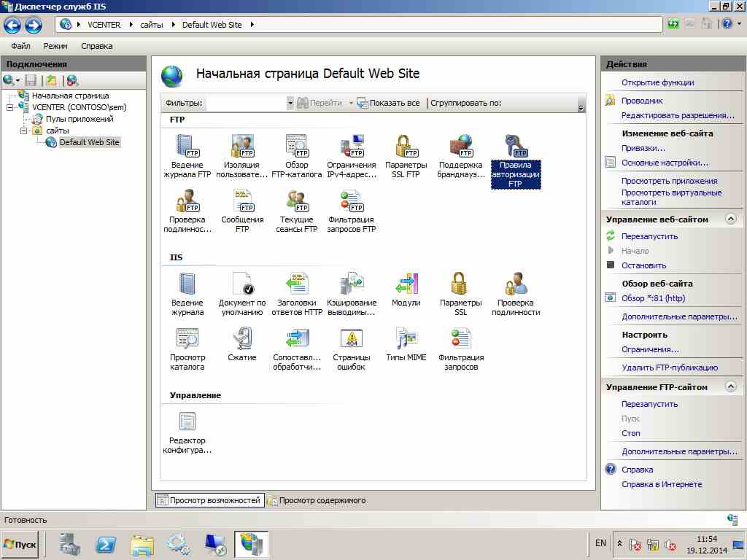Click inside the Фильтры input field
Image resolution: width=747 pixels, height=560 pixels.
click(x=246, y=103)
